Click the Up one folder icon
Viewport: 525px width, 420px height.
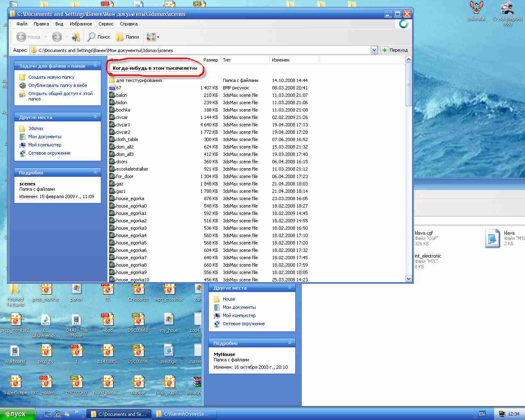pos(75,37)
